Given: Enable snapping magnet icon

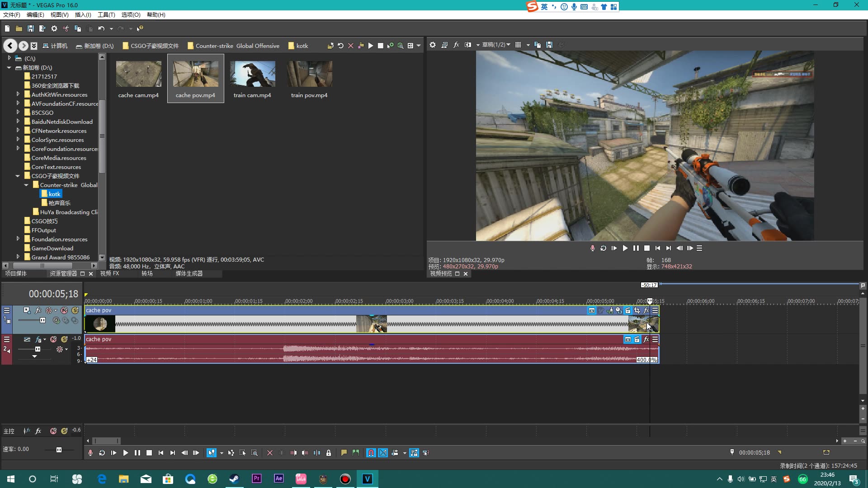Looking at the screenshot, I should coord(371,453).
